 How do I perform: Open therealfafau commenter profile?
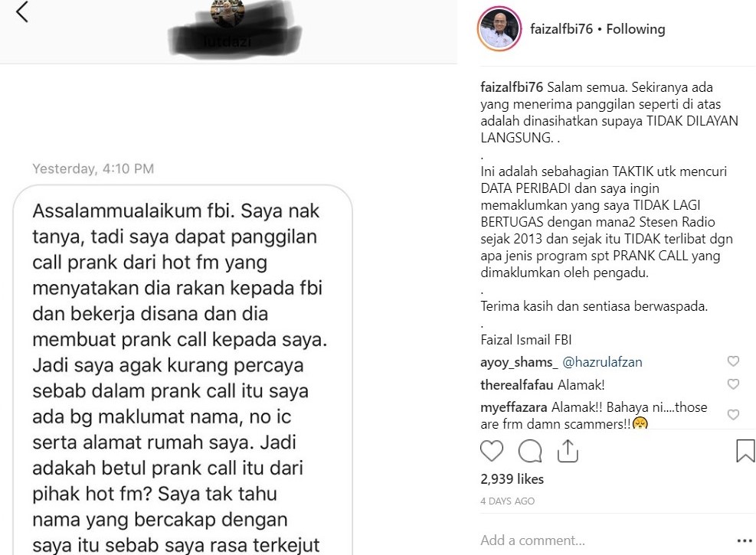coord(516,385)
